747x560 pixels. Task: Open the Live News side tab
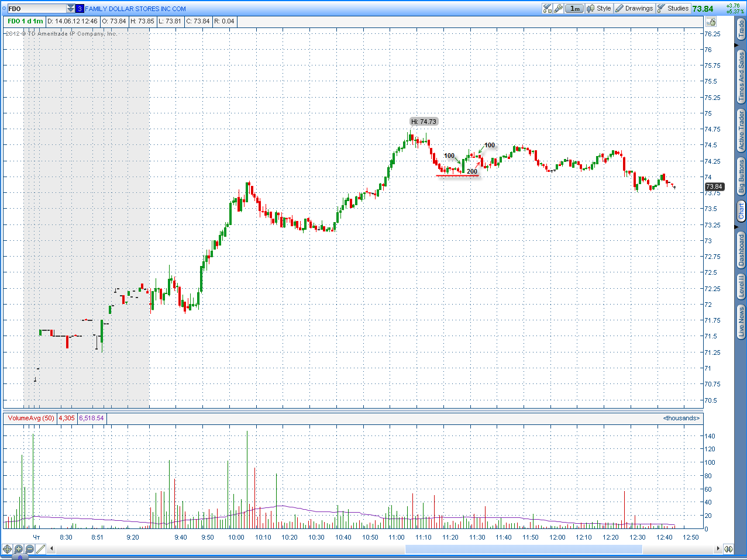[741, 322]
